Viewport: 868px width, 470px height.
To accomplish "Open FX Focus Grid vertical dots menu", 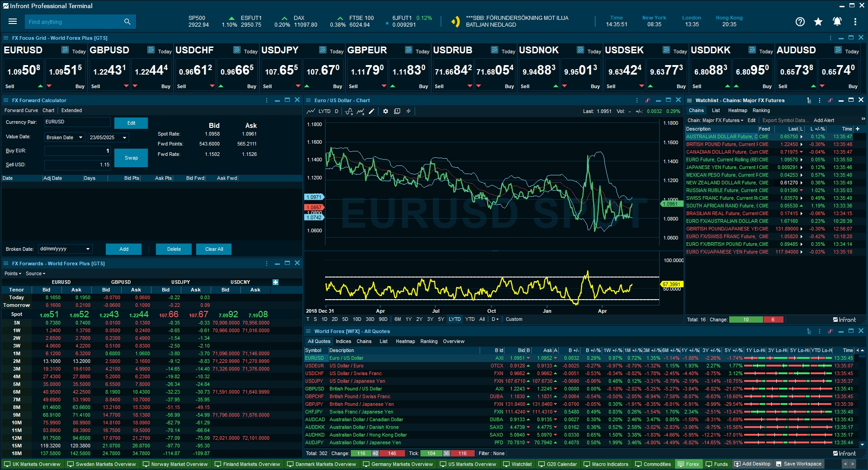I will pos(830,38).
